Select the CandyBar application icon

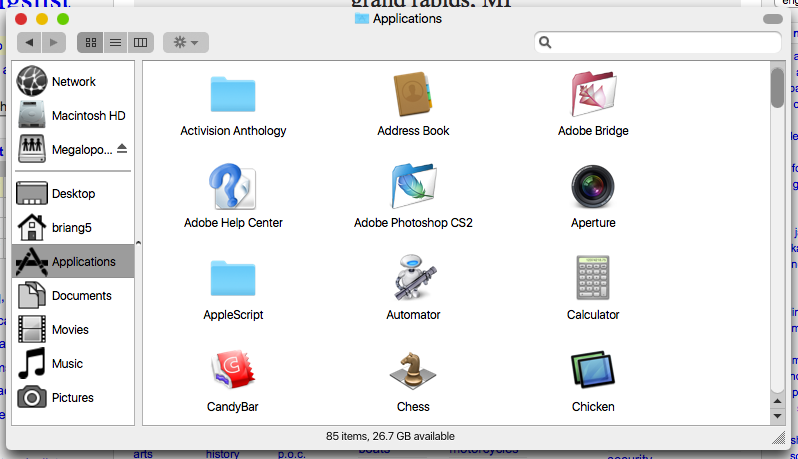233,369
